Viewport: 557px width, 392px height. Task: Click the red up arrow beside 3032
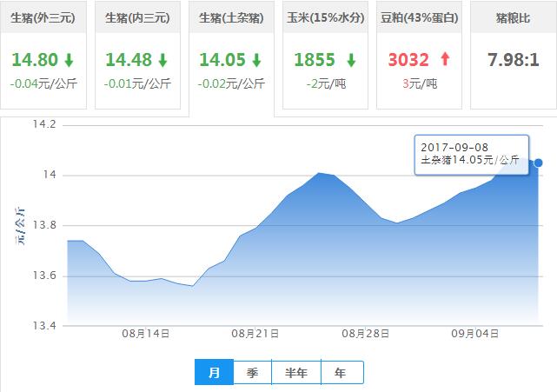(446, 61)
